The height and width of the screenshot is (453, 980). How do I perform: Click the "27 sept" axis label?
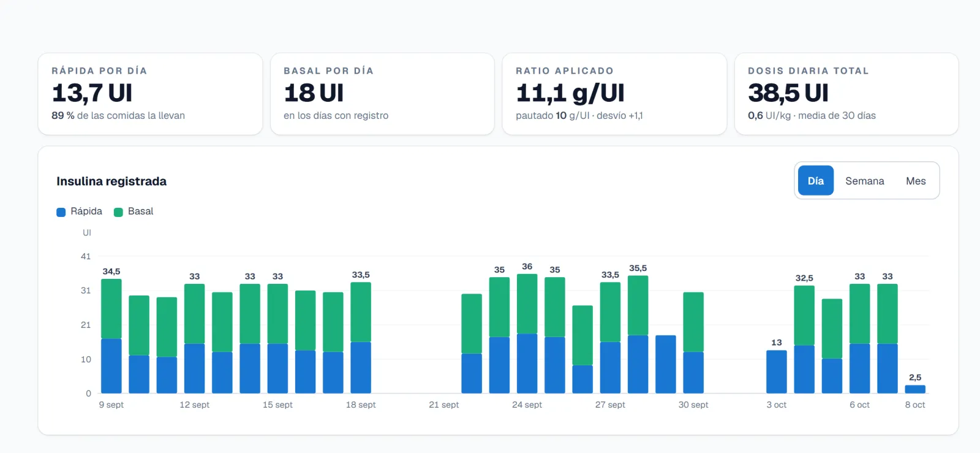610,405
